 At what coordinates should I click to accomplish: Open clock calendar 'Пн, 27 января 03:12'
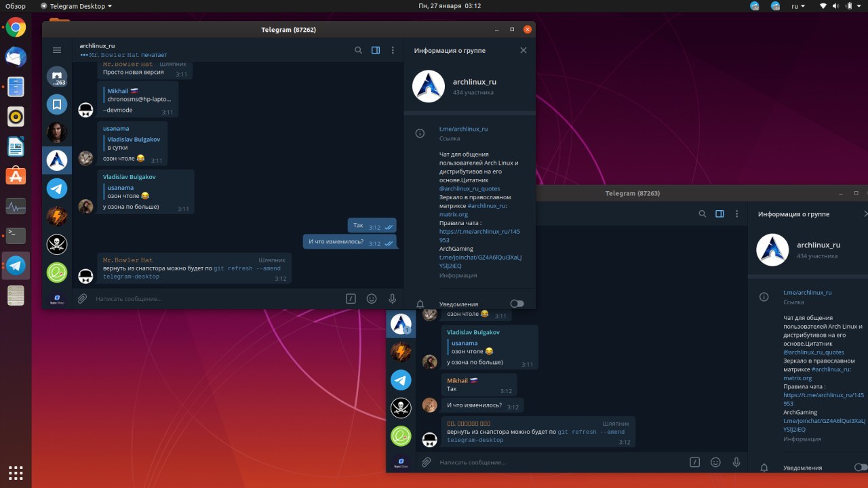click(x=450, y=6)
